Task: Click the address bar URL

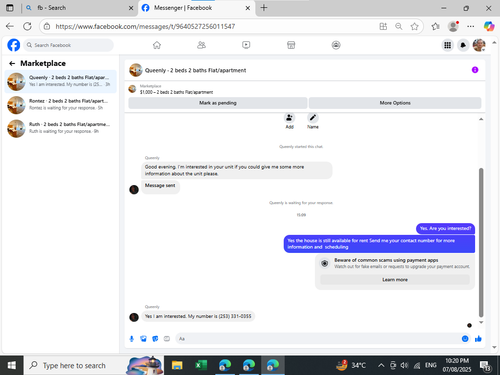Action: point(145,26)
